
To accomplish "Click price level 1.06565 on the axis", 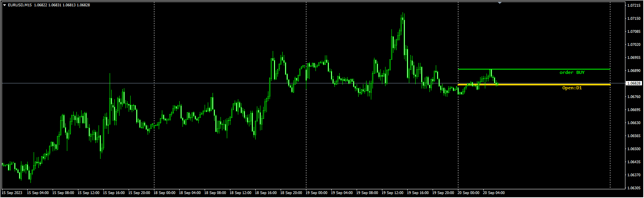I will click(x=634, y=136).
